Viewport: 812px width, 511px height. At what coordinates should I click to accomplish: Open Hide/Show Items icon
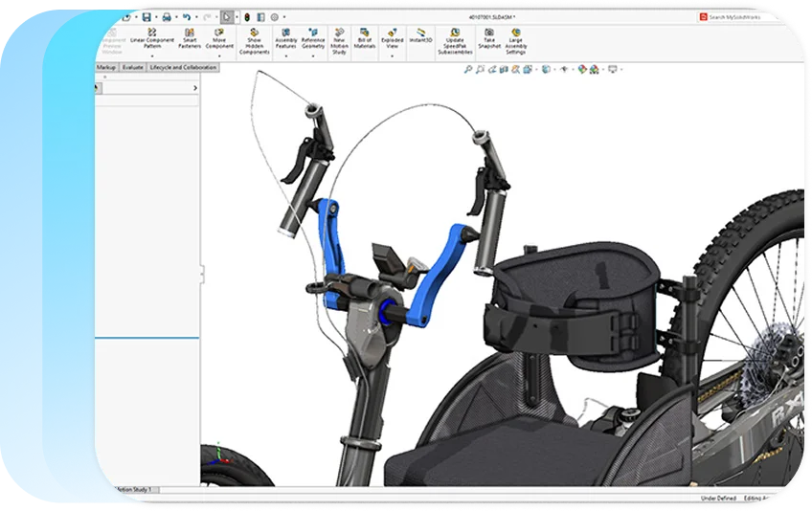pos(564,69)
